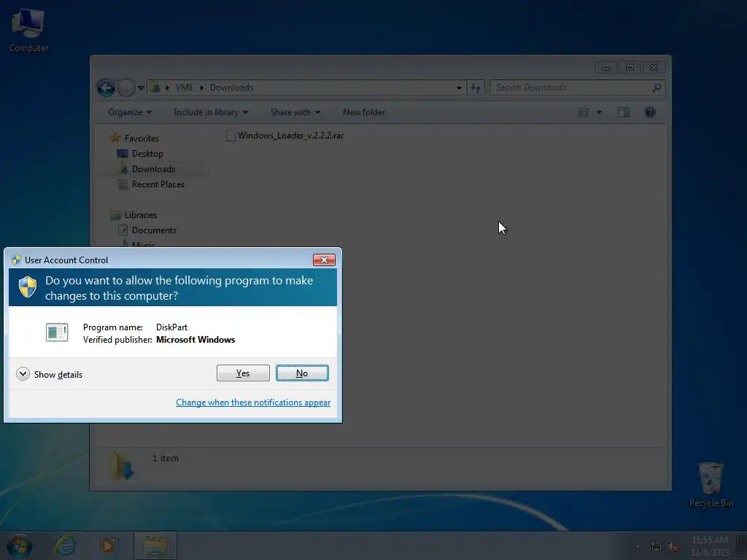Click the Refresh button in Explorer
This screenshot has height=560, width=747.
click(x=476, y=87)
